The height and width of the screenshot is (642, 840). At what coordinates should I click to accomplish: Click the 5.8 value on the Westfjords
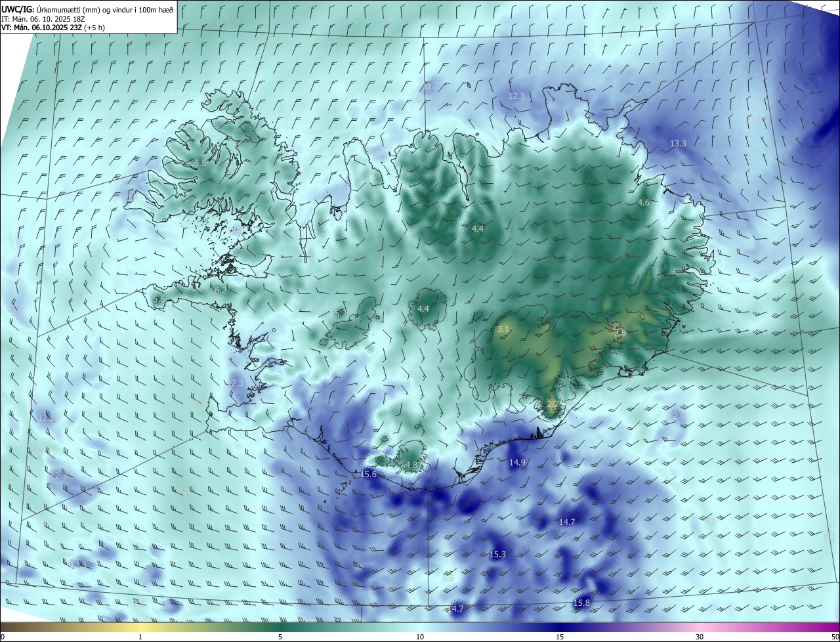pos(200,163)
